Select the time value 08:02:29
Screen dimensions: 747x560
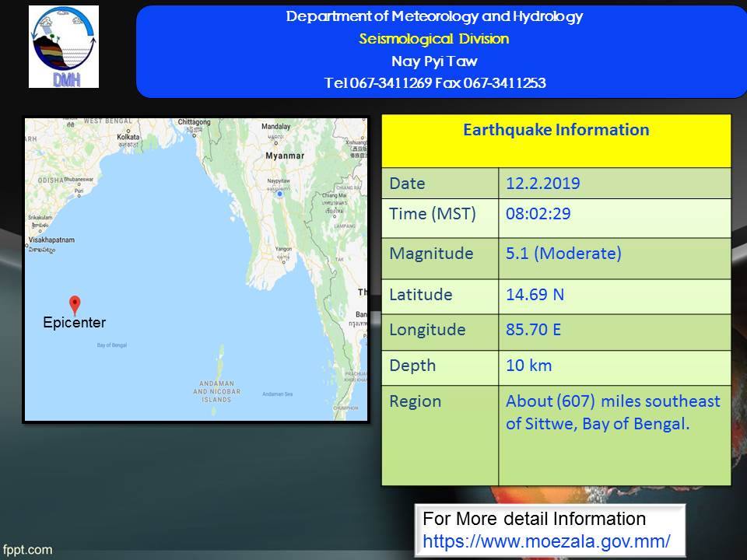tap(538, 214)
